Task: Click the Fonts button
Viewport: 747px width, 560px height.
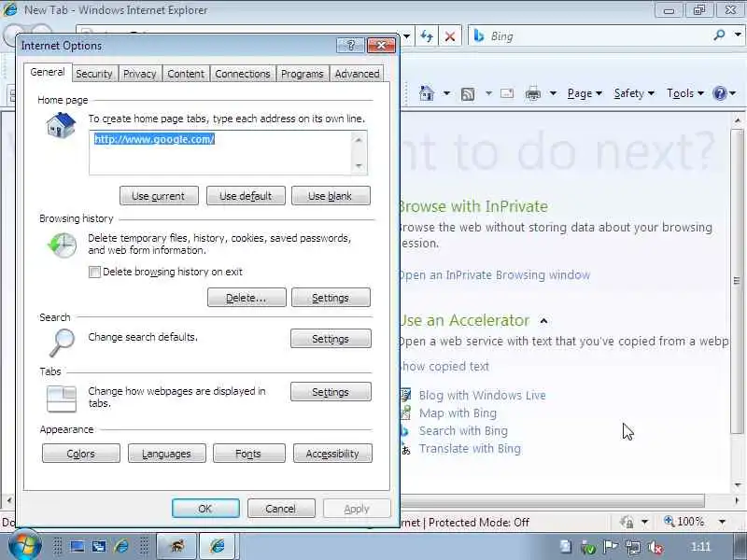Action: click(x=248, y=454)
